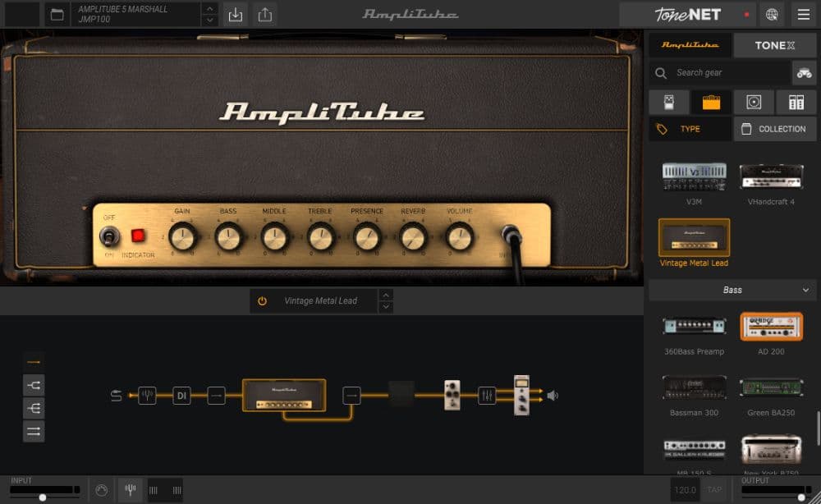The image size is (821, 504).
Task: Choose the dual parallel signal chain layout
Action: pos(34,431)
